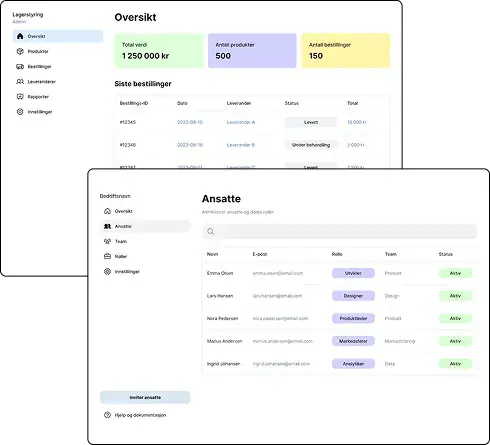Click the chart icon beside Rapporter
The width and height of the screenshot is (490, 445).
pos(20,96)
